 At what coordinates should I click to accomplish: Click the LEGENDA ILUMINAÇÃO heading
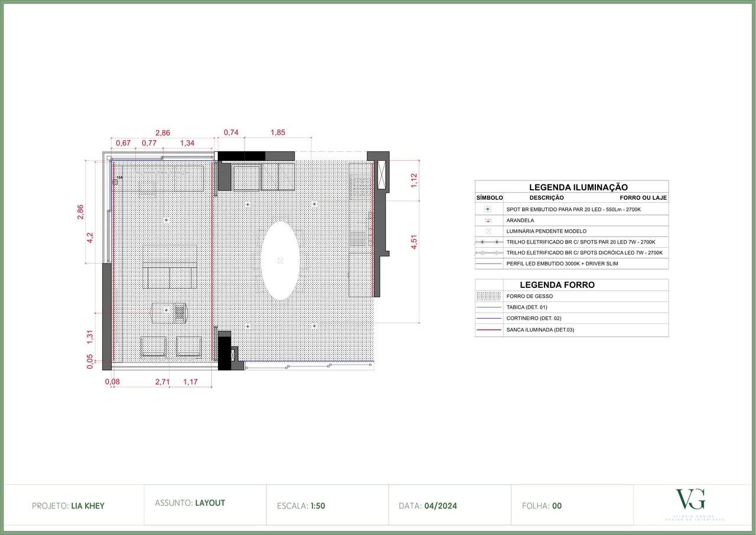point(578,187)
